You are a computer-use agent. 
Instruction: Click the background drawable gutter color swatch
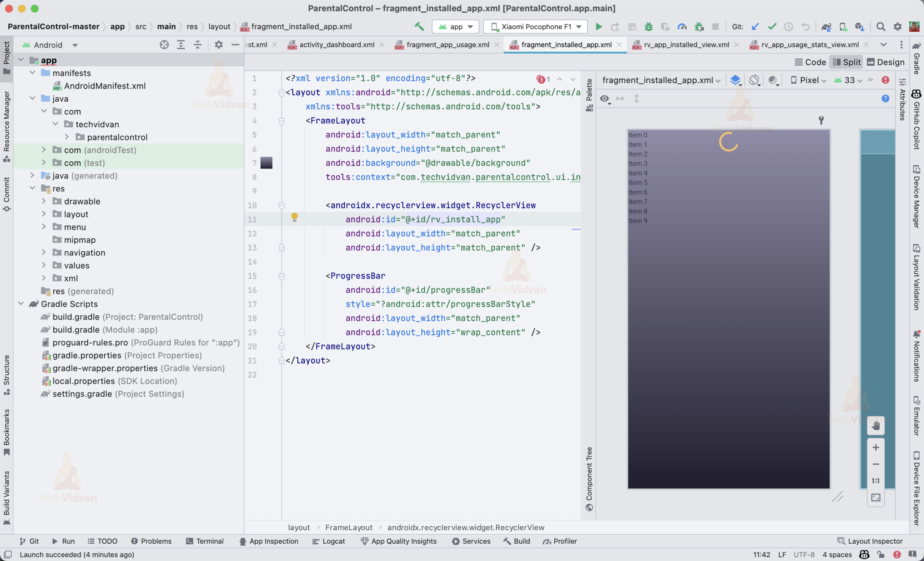click(266, 163)
